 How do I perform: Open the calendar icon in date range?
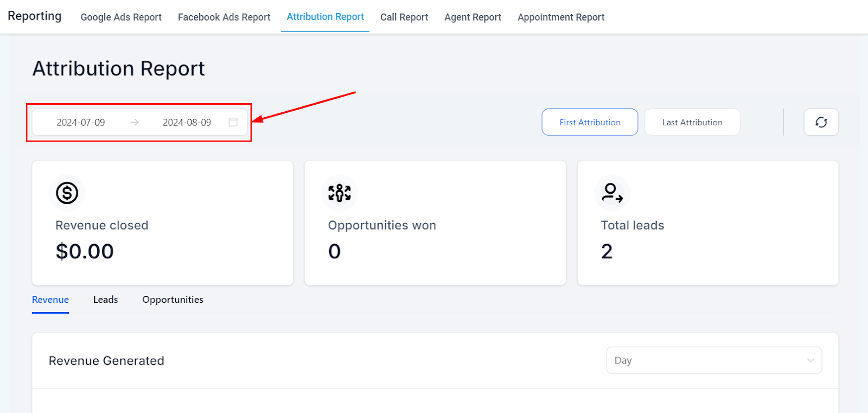[x=233, y=122]
